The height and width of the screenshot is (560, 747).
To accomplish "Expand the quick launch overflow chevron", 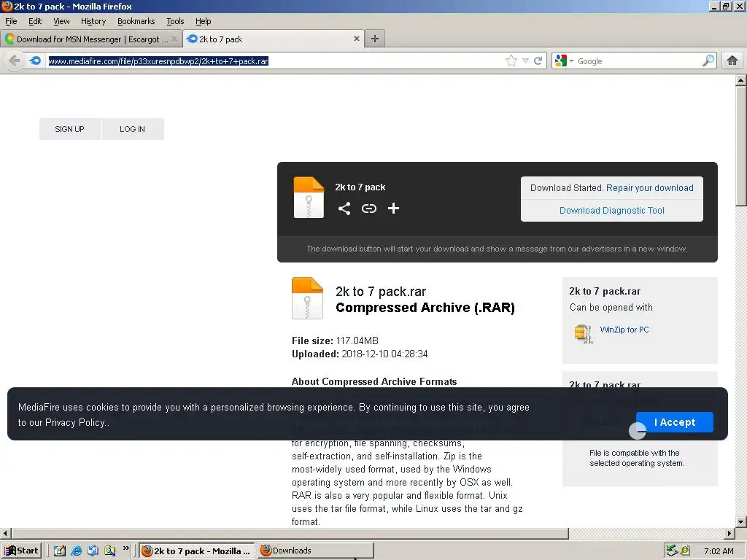I will coord(125,548).
